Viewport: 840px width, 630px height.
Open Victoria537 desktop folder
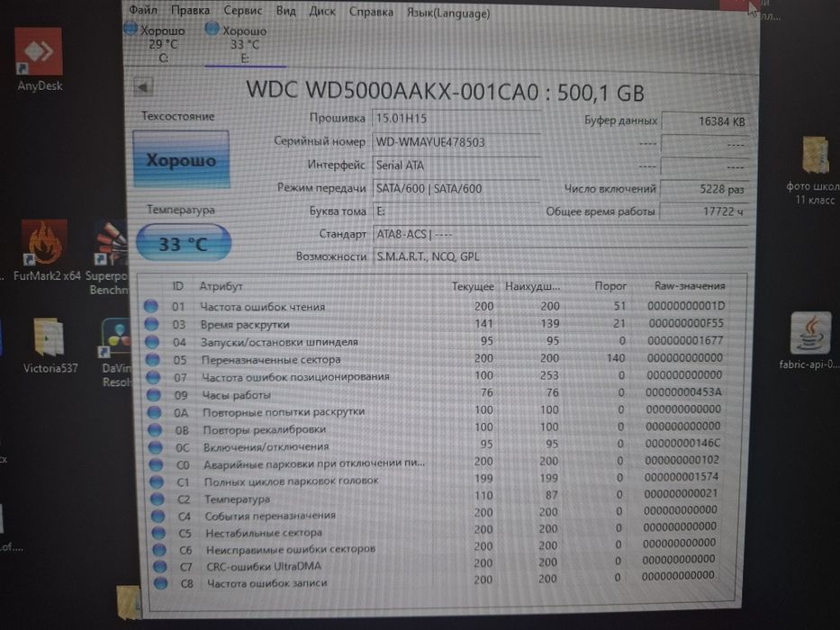[50, 346]
